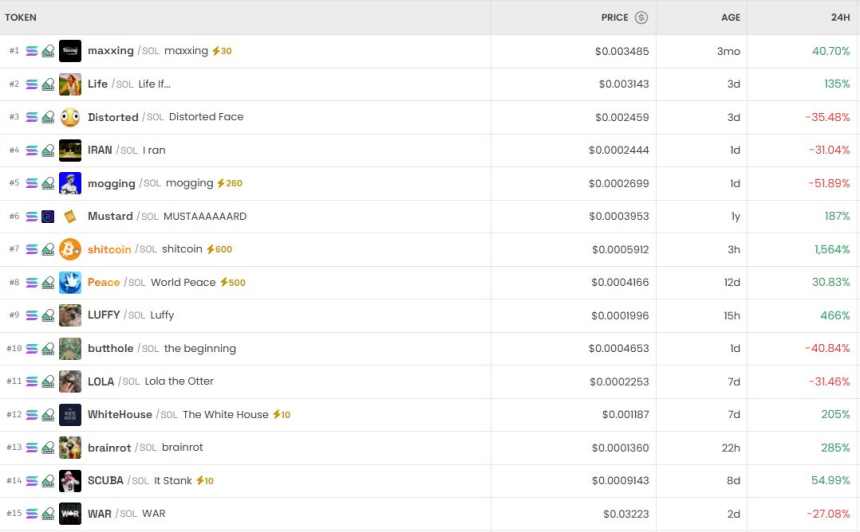This screenshot has width=860, height=532.
Task: Sort by the PRICE column header
Action: coord(614,18)
